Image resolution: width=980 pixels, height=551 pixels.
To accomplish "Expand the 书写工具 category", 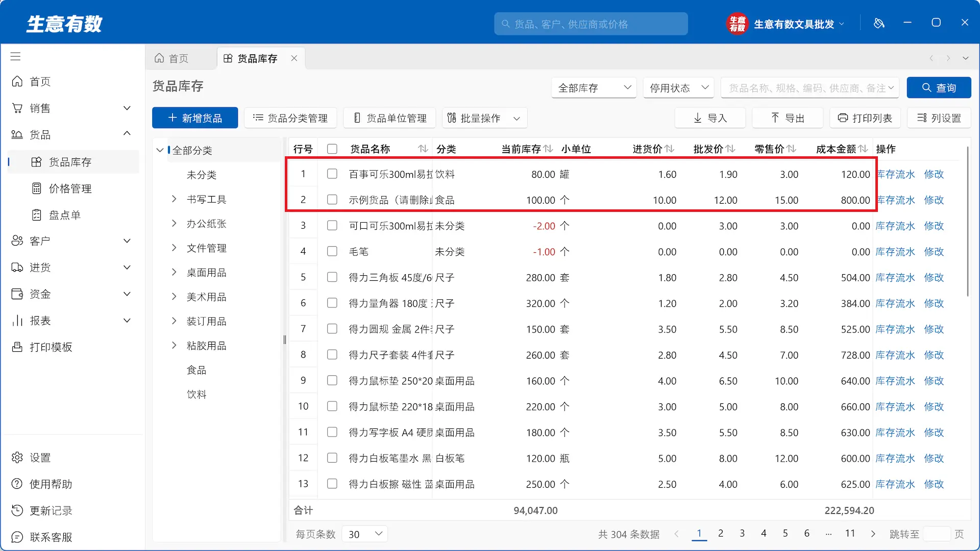I will 174,199.
